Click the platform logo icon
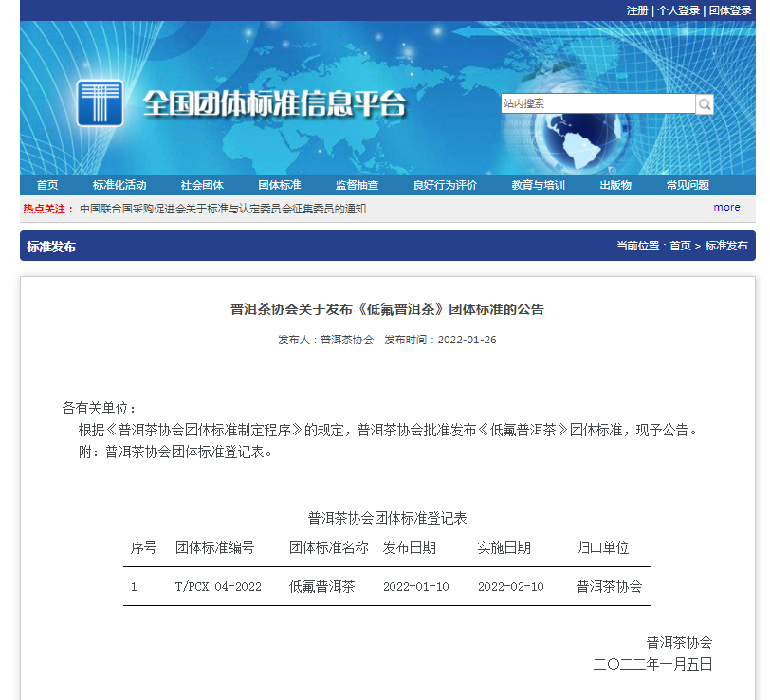Screen dimensions: 770x700 click(x=101, y=103)
